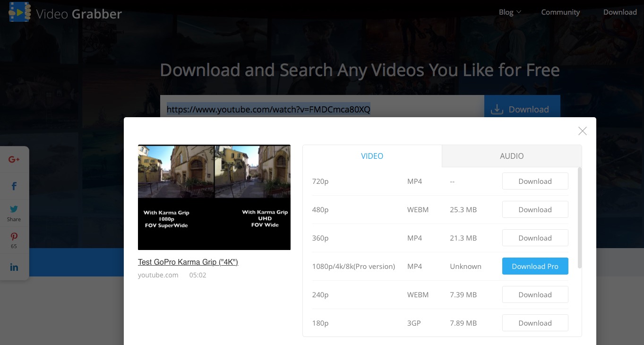Screen dimensions: 644x345
Task: Click the 480p resolution label
Action: coord(320,210)
